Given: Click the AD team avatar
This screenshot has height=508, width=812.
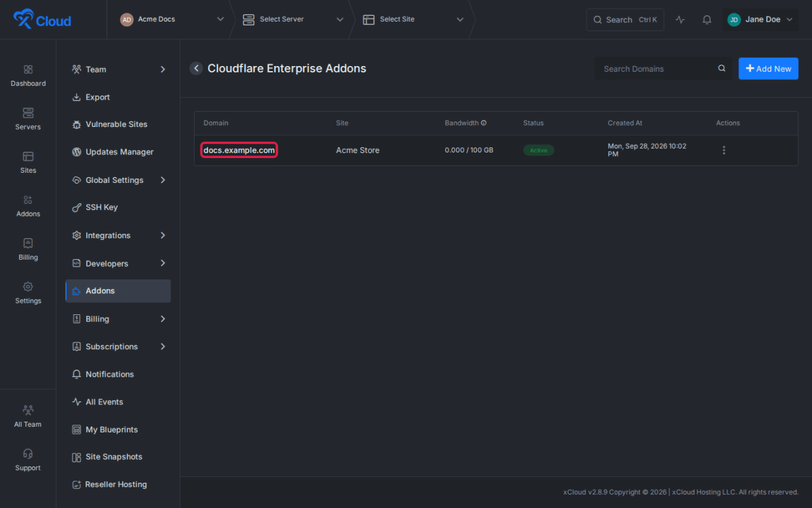Looking at the screenshot, I should point(127,20).
